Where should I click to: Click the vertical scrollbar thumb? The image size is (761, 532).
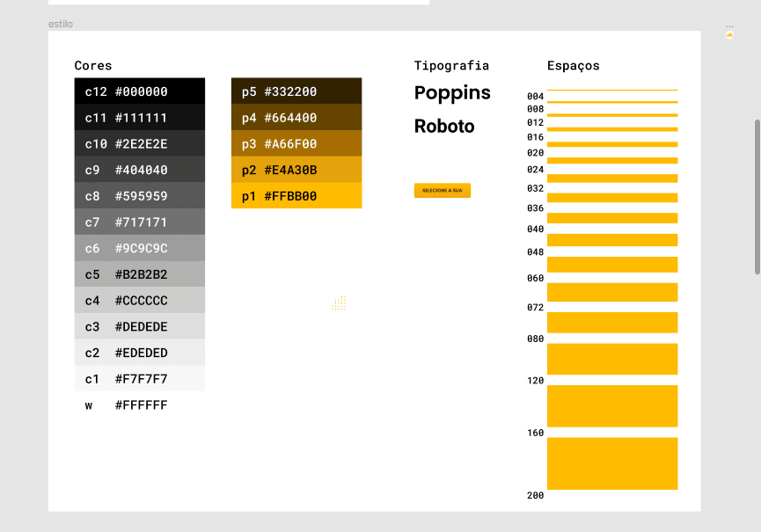pyautogui.click(x=757, y=197)
